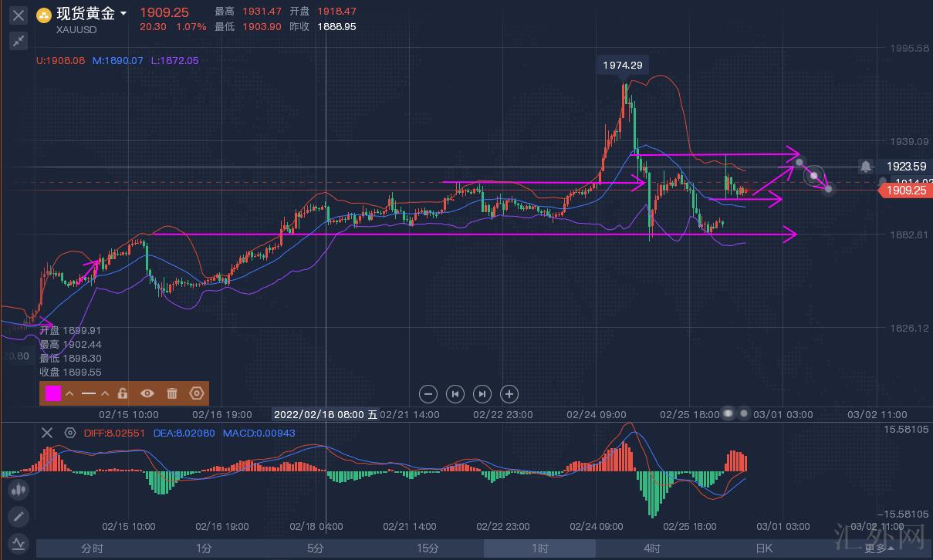Open drawing settings hexagon icon
Viewport: 933px width, 560px height.
click(x=197, y=393)
